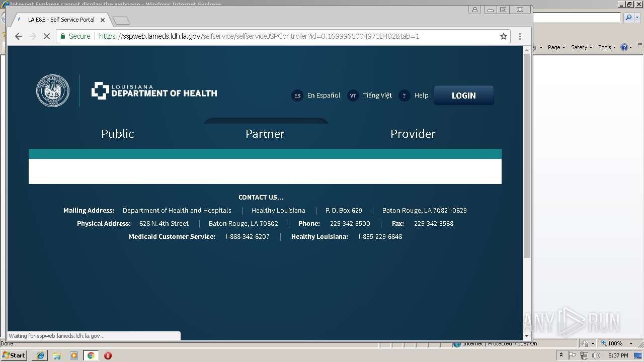644x362 pixels.
Task: Open the Internet Explorer taskbar icon
Action: coord(40,355)
